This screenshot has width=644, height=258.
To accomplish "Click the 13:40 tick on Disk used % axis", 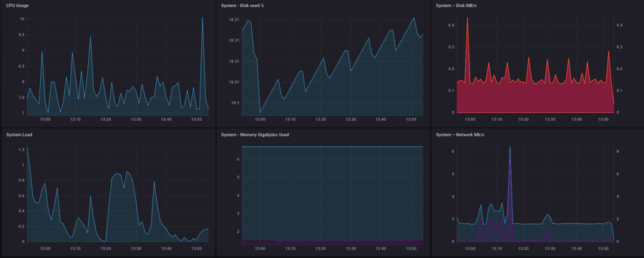I will tap(381, 119).
